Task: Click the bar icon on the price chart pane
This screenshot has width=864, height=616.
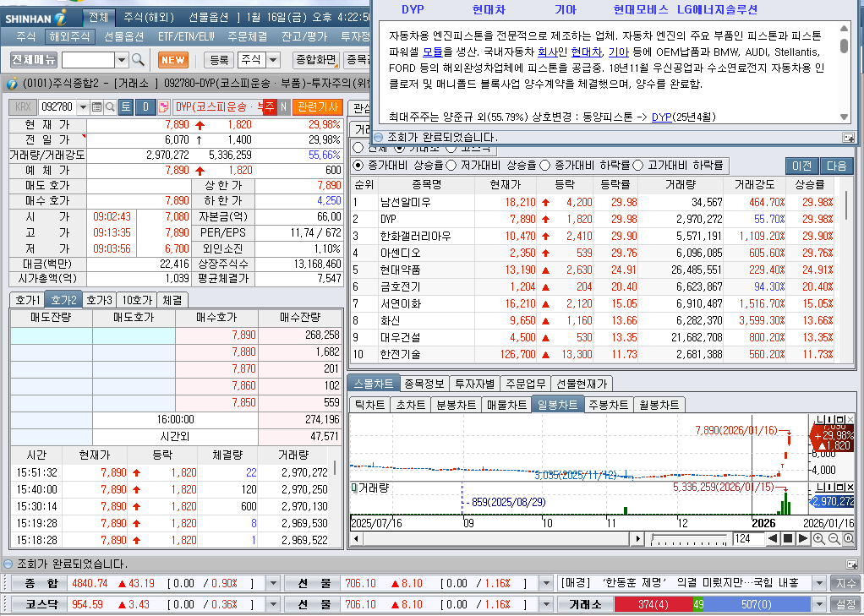Action: point(830,420)
